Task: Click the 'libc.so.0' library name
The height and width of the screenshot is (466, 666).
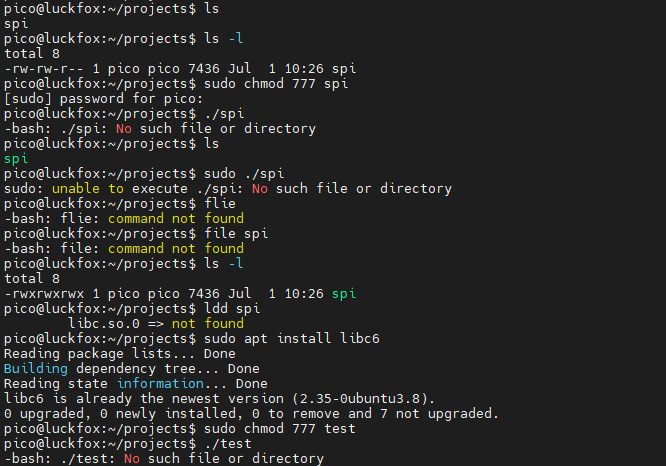Action: (x=104, y=324)
